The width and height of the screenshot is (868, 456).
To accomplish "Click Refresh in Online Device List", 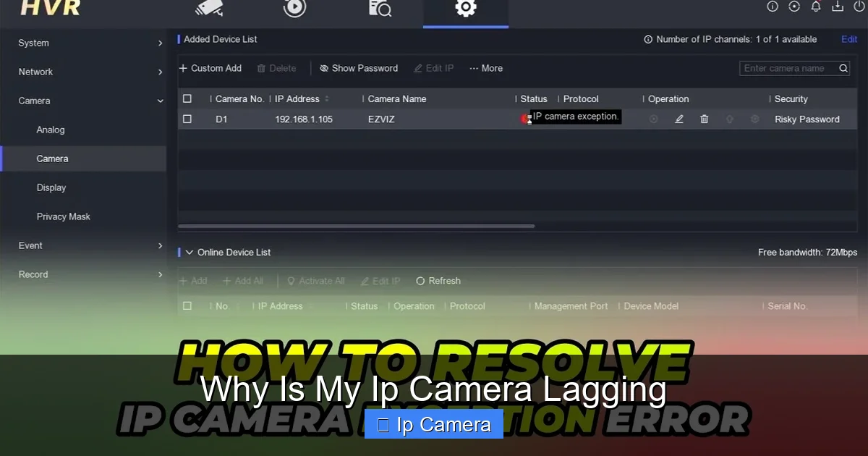I will click(438, 281).
